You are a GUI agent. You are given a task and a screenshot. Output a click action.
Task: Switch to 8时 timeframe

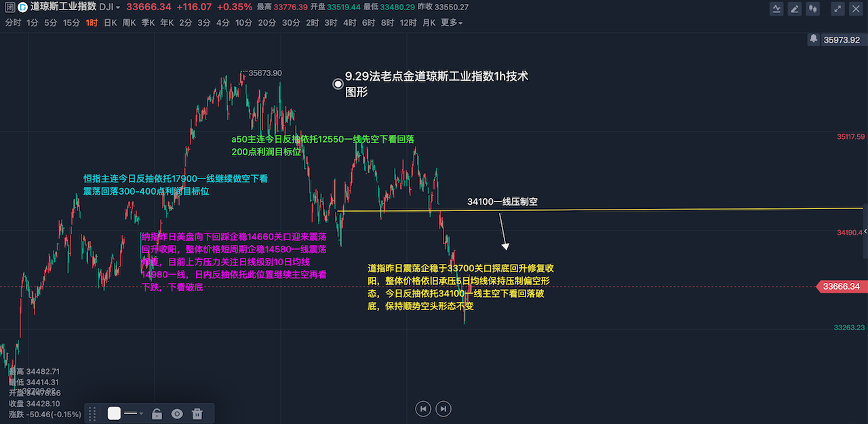(x=387, y=22)
